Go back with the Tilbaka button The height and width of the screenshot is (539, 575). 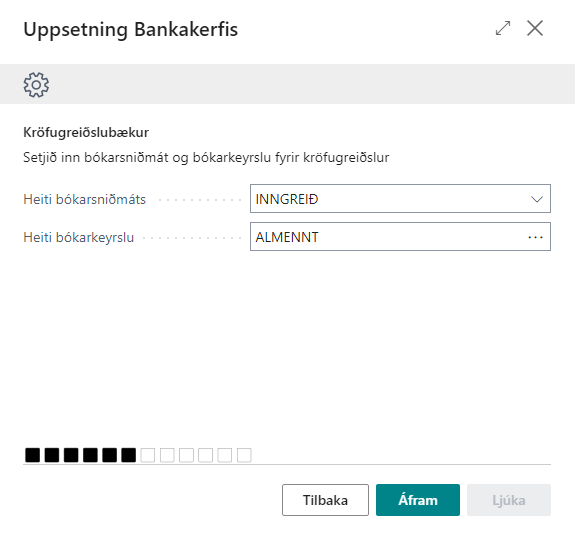[325, 500]
